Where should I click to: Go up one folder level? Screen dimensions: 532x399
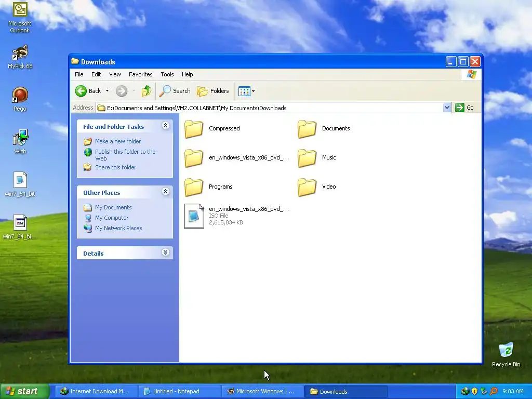147,91
